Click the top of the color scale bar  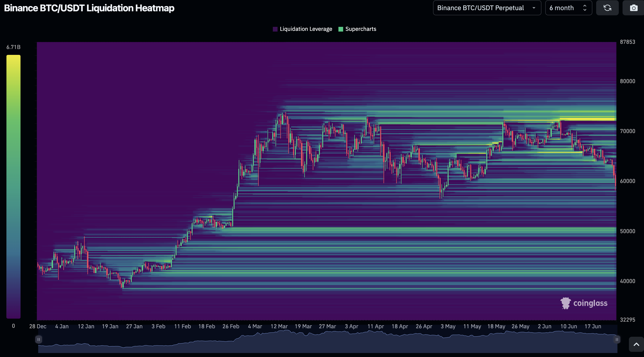(x=13, y=57)
